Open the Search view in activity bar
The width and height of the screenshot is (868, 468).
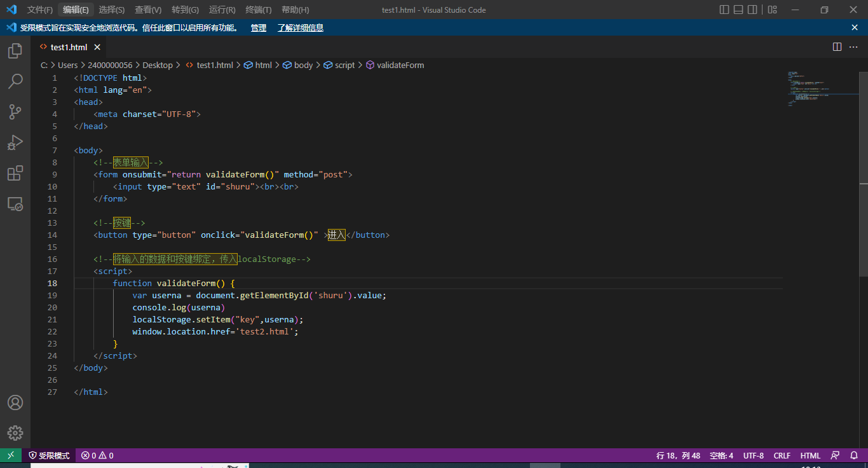(15, 81)
